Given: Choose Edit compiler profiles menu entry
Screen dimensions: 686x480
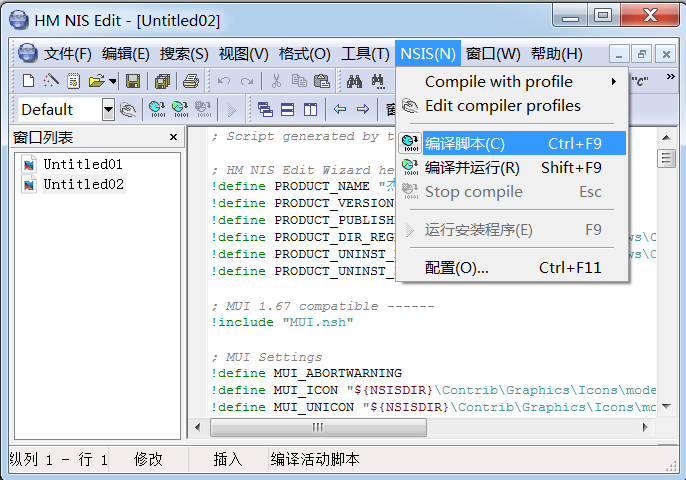Looking at the screenshot, I should (x=513, y=106).
